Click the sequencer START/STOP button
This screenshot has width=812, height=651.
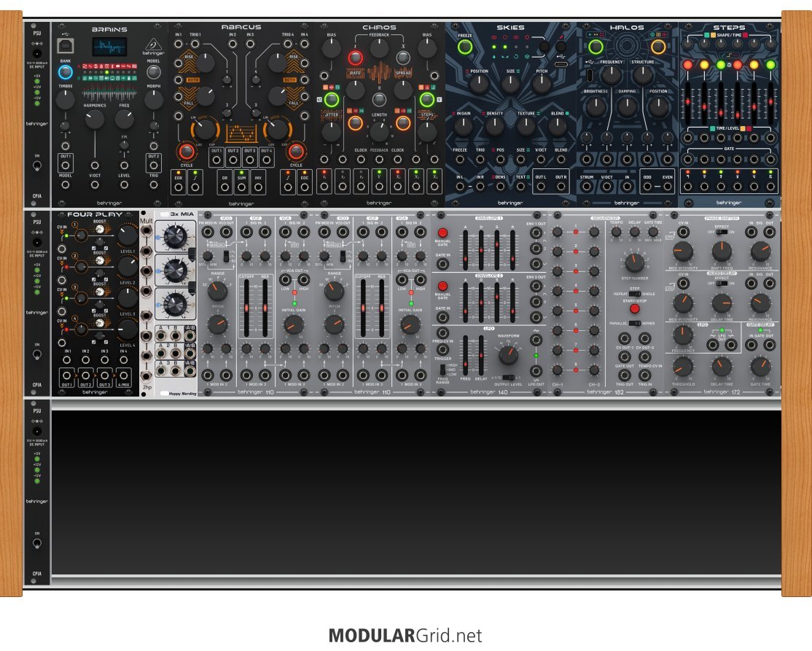tap(634, 308)
